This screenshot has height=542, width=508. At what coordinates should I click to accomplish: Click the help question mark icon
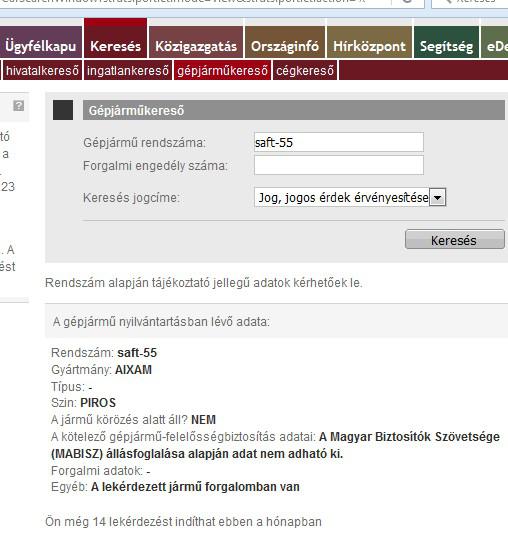coord(18,105)
